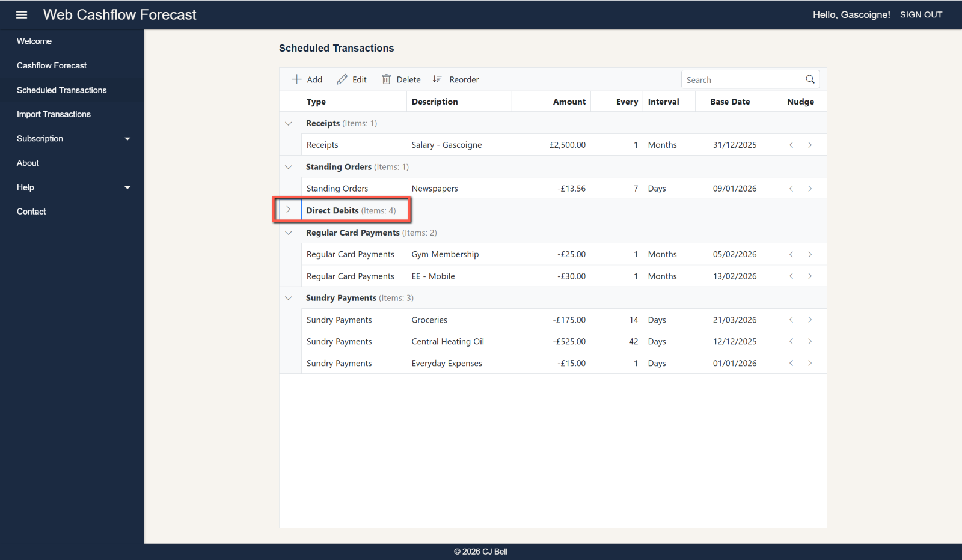
Task: Go to Import Transactions page
Action: point(54,114)
